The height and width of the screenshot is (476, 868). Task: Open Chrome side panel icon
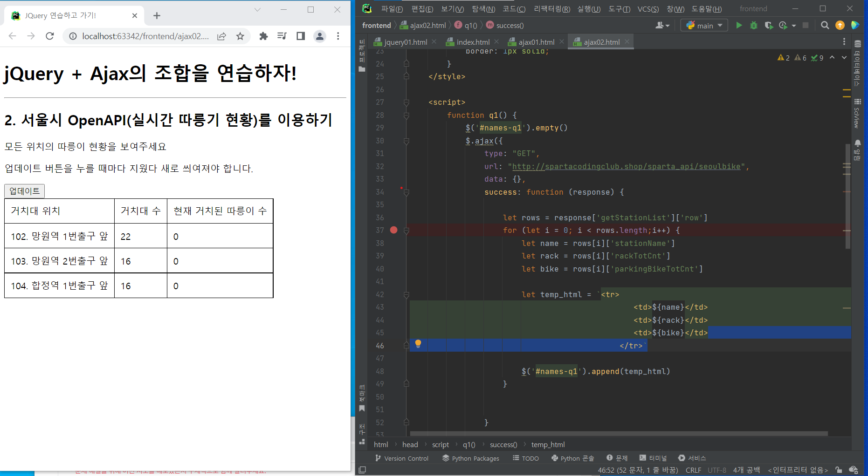pyautogui.click(x=301, y=36)
